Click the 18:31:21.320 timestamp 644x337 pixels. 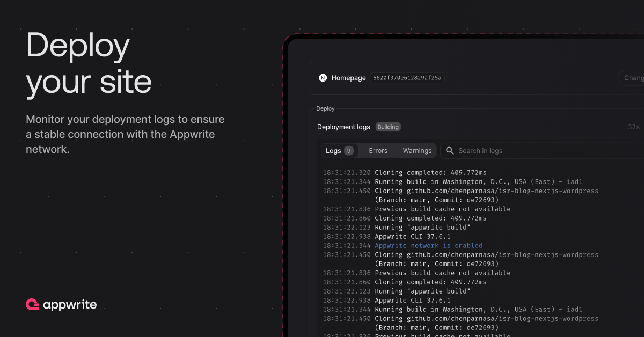347,172
